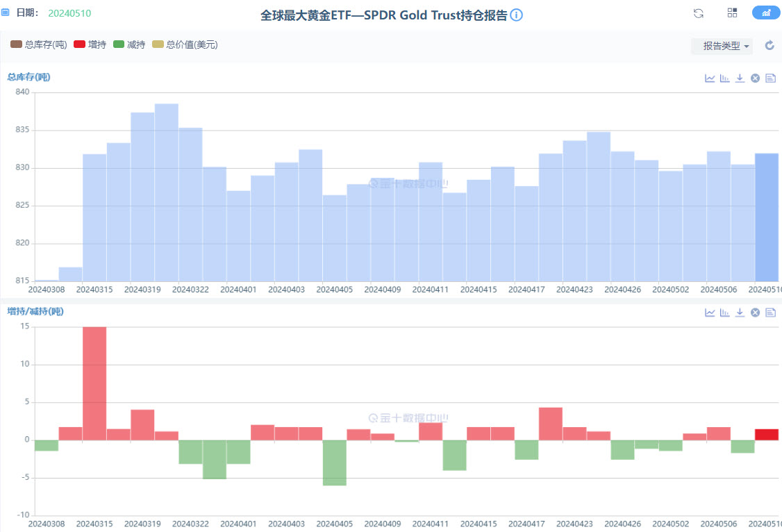This screenshot has width=782, height=532.
Task: Open data view for 增持/减持 chart
Action: [x=770, y=313]
